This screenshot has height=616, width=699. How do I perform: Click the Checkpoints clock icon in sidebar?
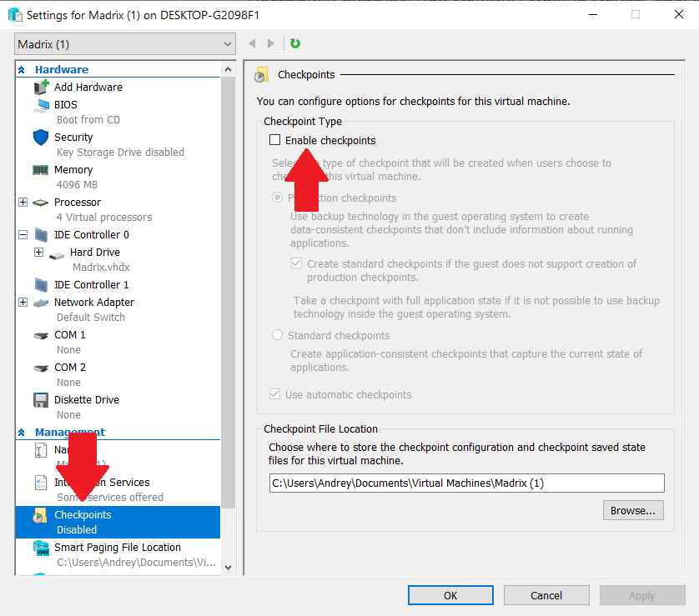pyautogui.click(x=39, y=515)
